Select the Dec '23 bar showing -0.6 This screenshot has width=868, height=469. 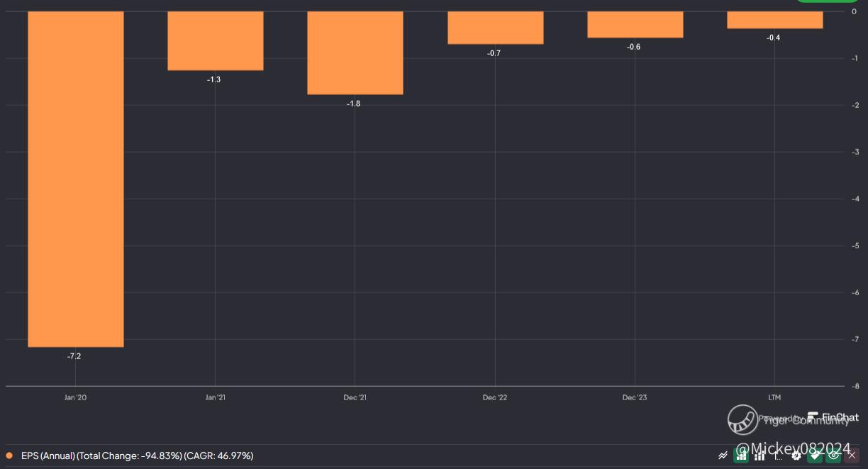635,24
